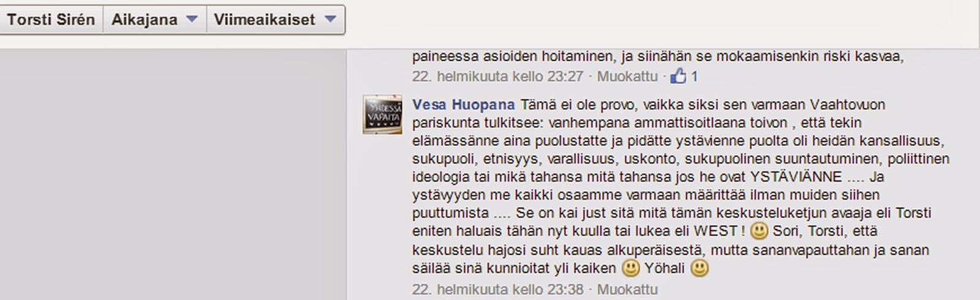Click the smiley emoji after WEST !
Screen dimensions: 980x300
point(759,231)
